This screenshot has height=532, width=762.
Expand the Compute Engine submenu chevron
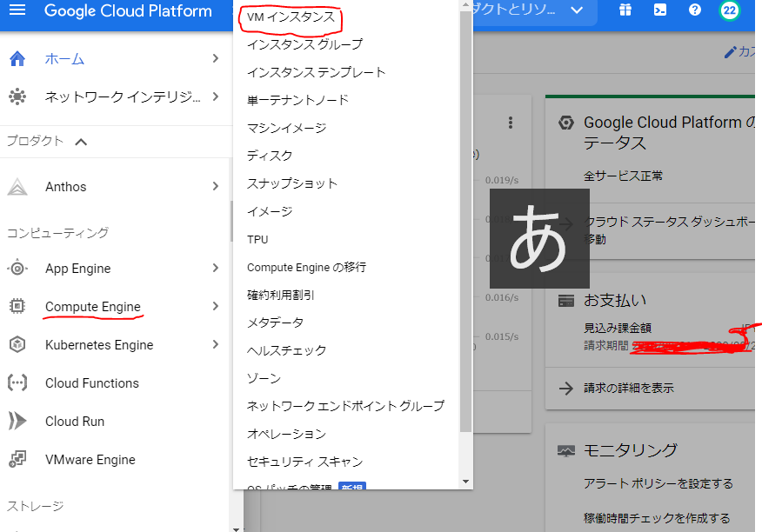215,306
